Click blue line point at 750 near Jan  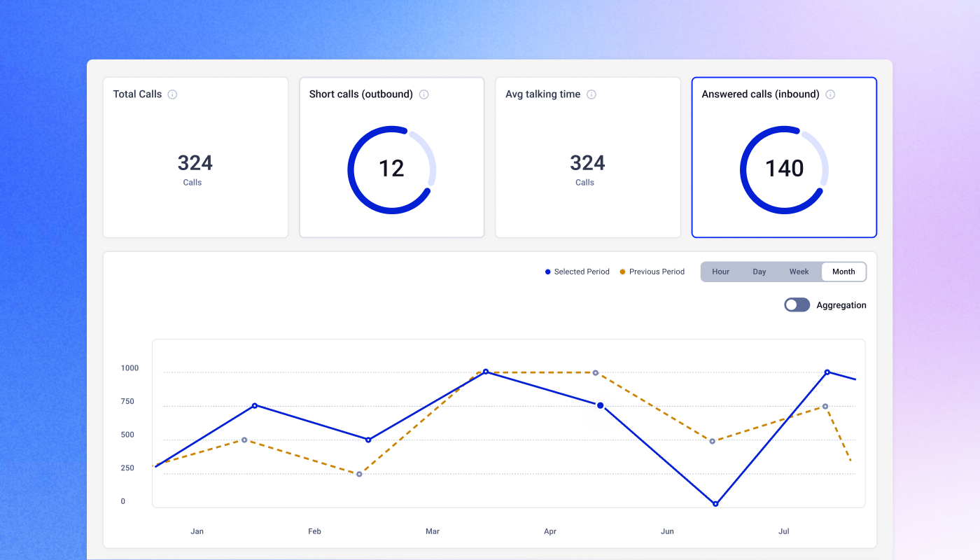point(255,405)
